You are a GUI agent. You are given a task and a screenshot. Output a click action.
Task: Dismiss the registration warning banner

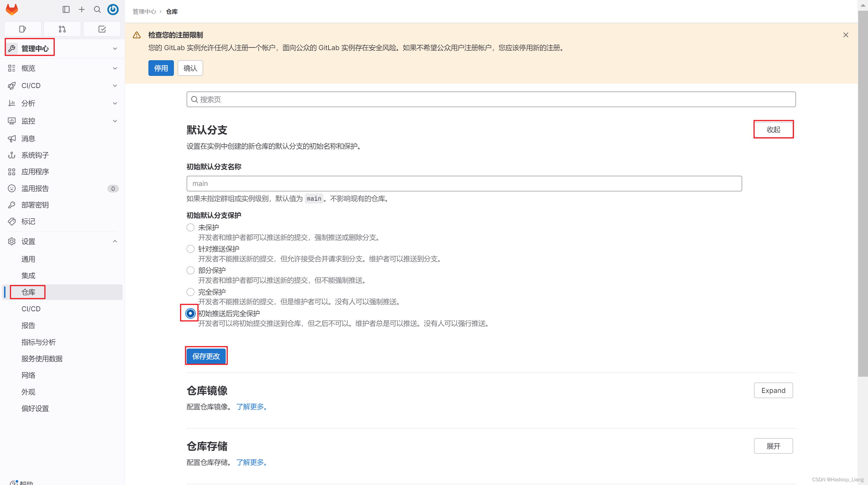[x=845, y=35]
